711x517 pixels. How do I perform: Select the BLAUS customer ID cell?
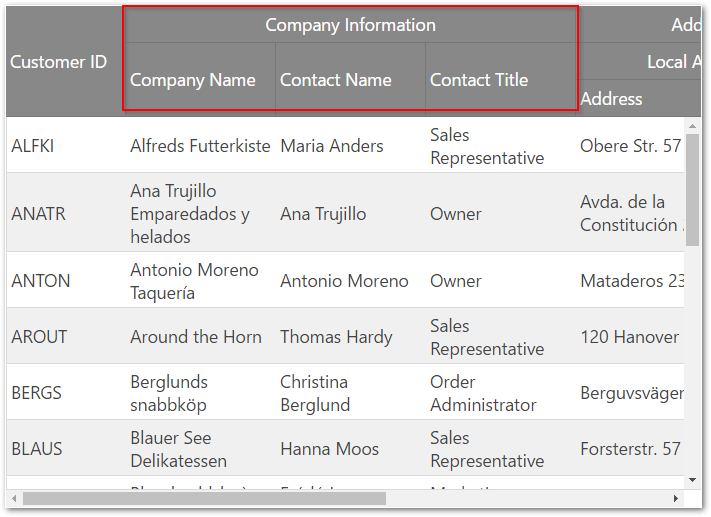[37, 449]
